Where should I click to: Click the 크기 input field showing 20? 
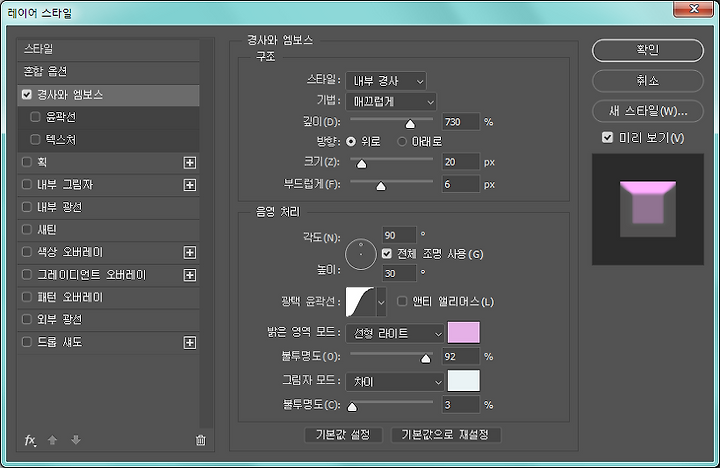[461, 162]
